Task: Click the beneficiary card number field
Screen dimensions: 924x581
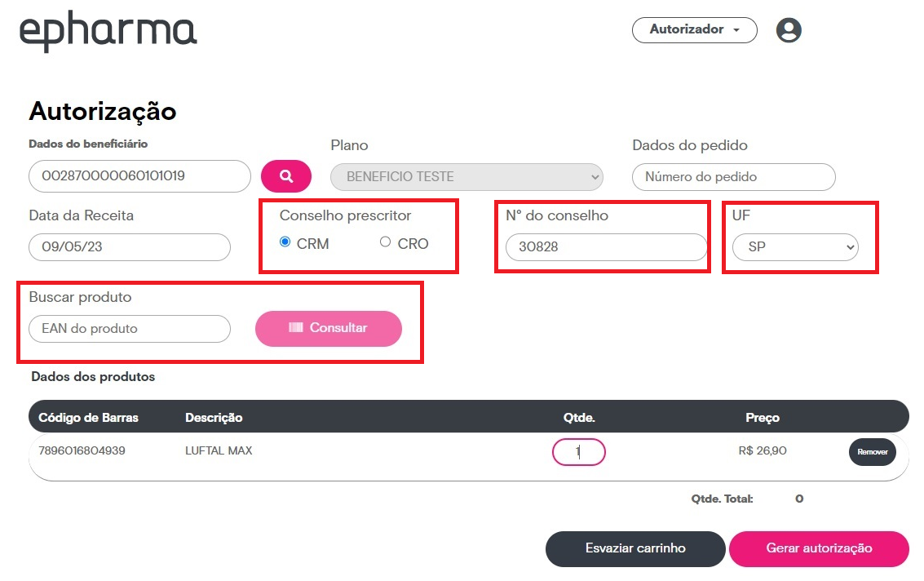Action: pos(139,175)
